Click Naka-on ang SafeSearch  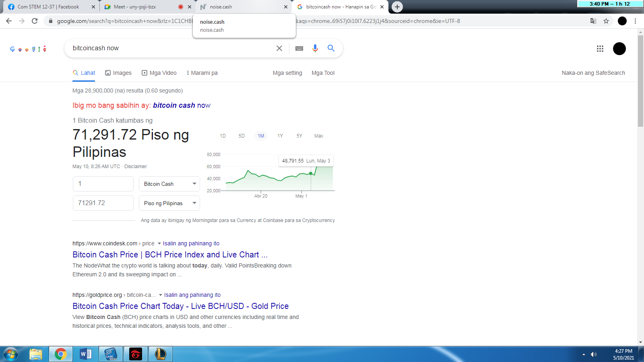coord(593,73)
